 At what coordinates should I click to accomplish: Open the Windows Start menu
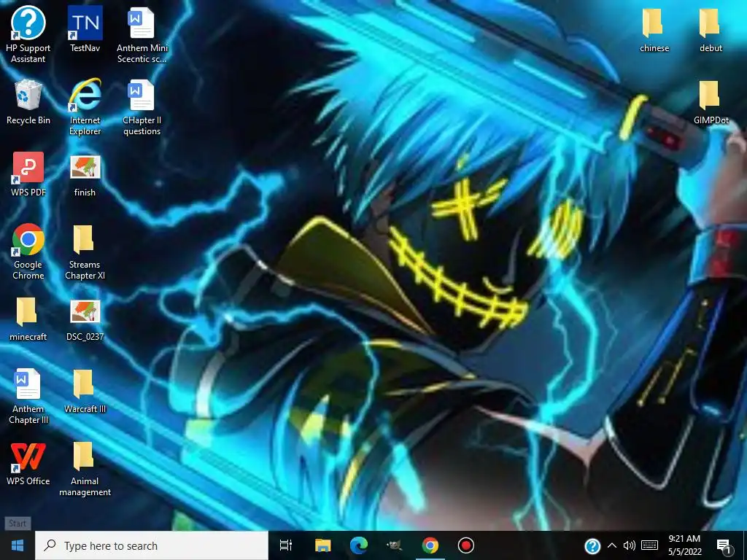click(18, 545)
